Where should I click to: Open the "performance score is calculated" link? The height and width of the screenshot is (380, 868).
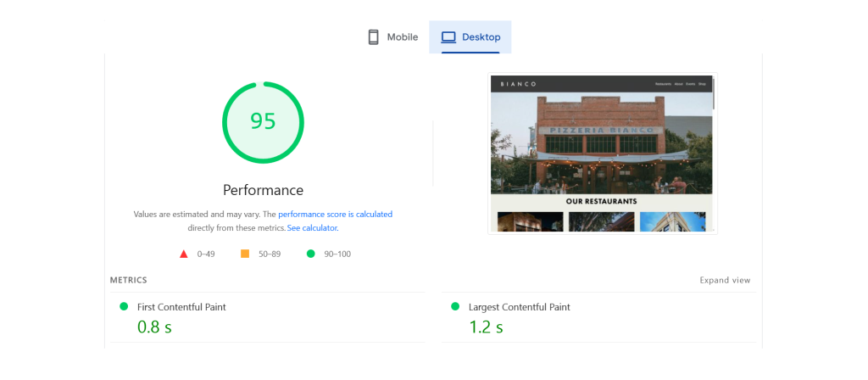pyautogui.click(x=335, y=215)
